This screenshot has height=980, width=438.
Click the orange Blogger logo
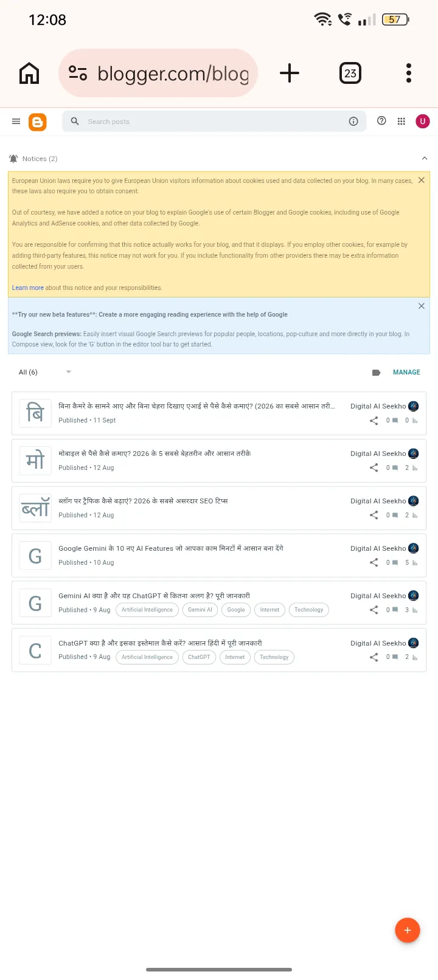(x=38, y=122)
